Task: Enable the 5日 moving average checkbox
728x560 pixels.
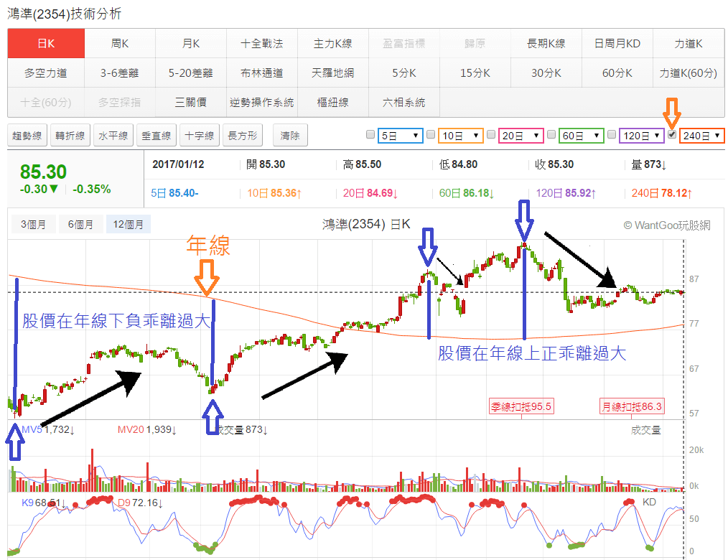Action: [x=370, y=134]
